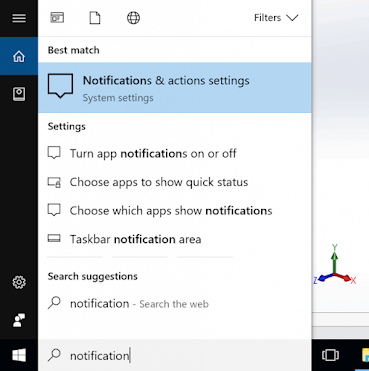Click the Feedback person icon in sidebar
This screenshot has width=369, height=371.
tap(19, 320)
